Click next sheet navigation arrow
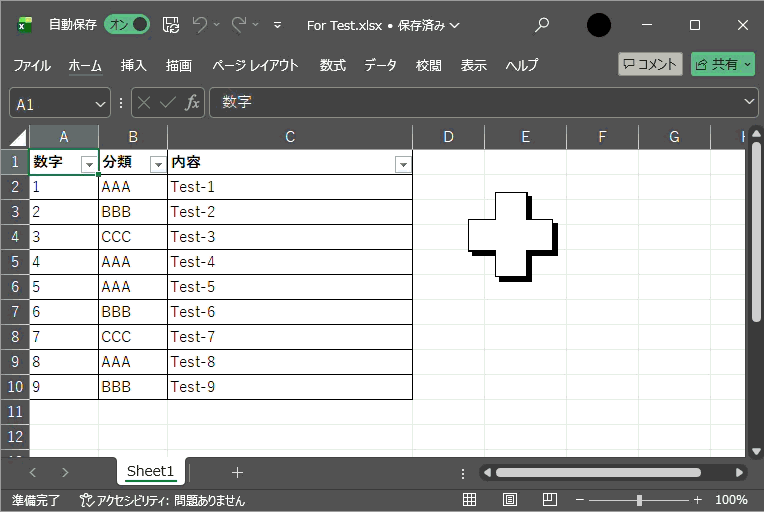 [65, 472]
